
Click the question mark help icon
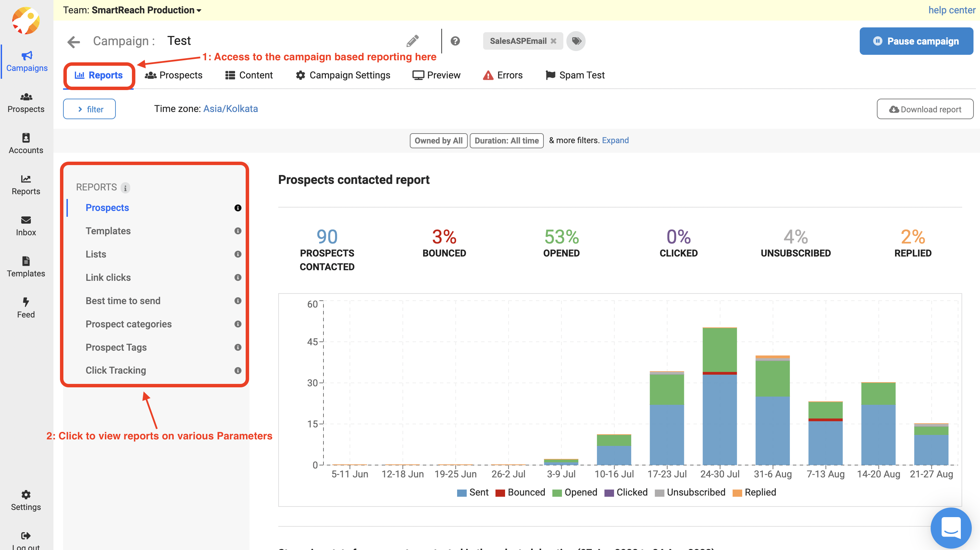(455, 41)
